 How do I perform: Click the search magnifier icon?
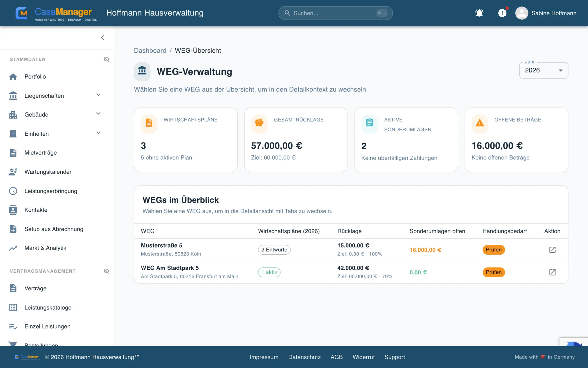(x=287, y=13)
